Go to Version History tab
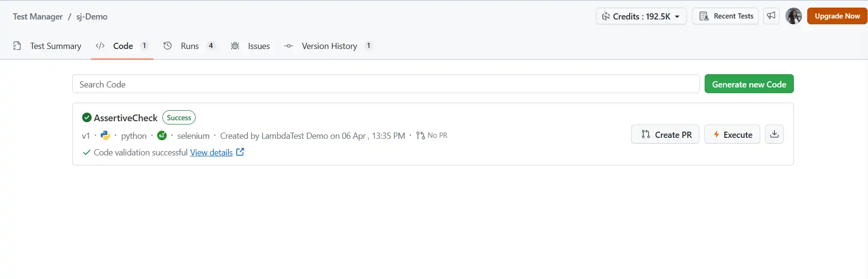This screenshot has height=279, width=868. tap(329, 46)
